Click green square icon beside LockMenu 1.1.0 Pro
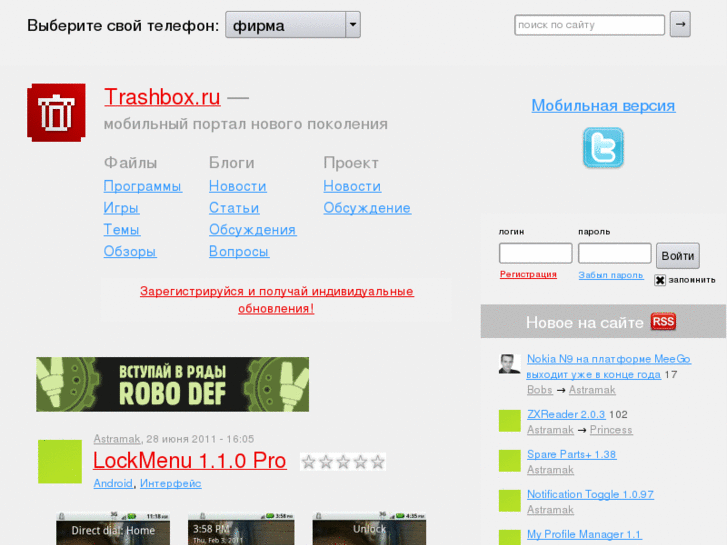The width and height of the screenshot is (727, 545). pyautogui.click(x=60, y=462)
